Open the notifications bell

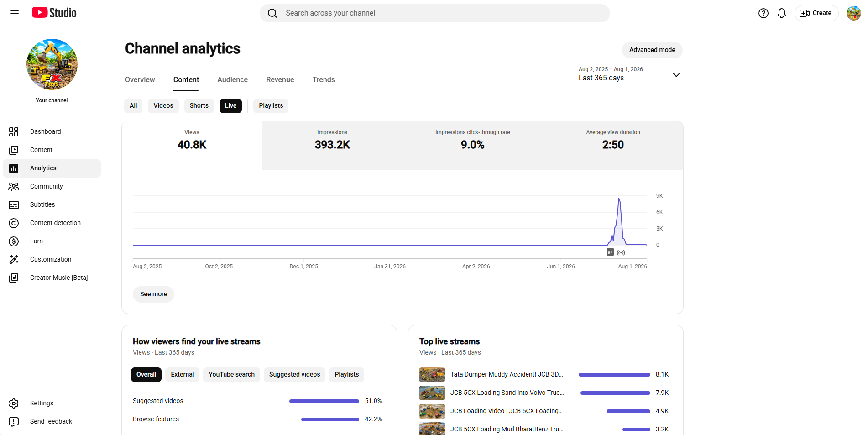(782, 13)
